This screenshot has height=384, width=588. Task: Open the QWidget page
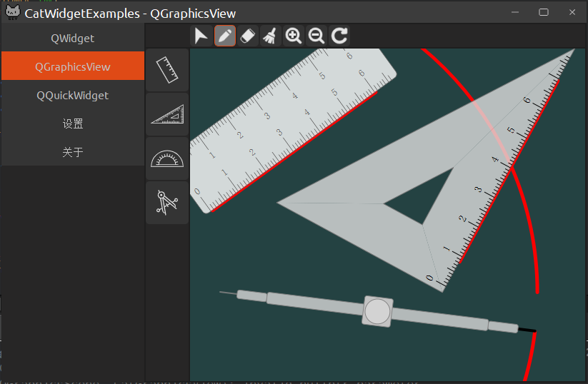tap(73, 39)
